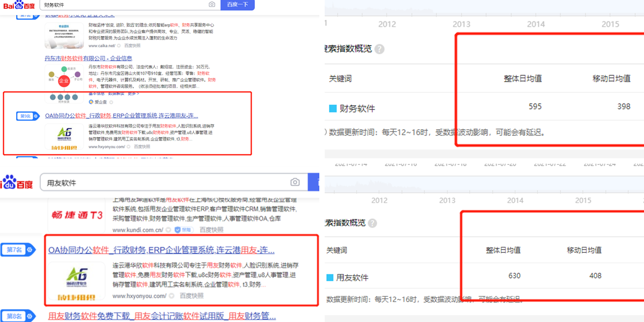Open camera image search in the 财务软件 search box

pos(212,4)
